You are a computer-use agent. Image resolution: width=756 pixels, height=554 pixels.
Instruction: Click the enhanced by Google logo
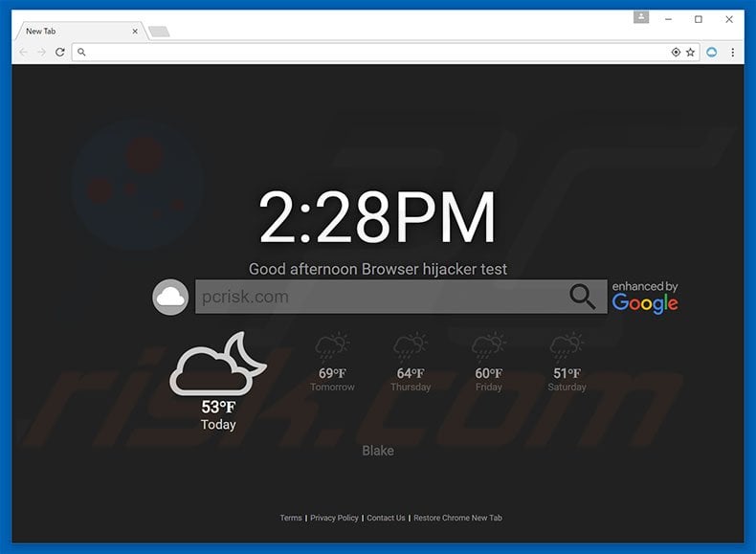pos(645,297)
